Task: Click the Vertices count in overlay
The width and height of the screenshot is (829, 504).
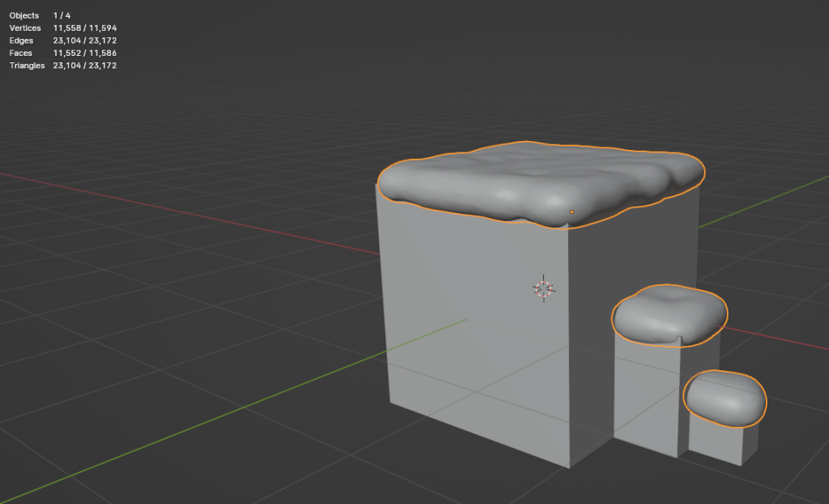Action: [63, 28]
